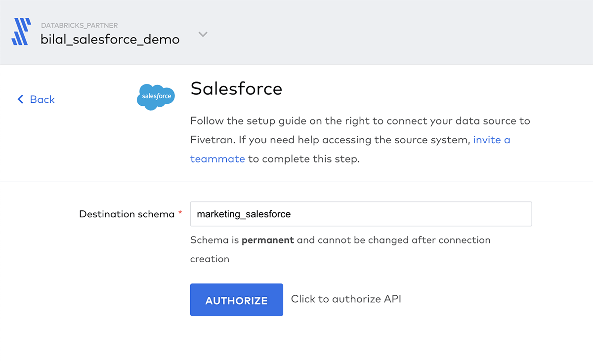The width and height of the screenshot is (593, 364).
Task: Click the marketing_salesforce text in the field
Action: pyautogui.click(x=244, y=214)
